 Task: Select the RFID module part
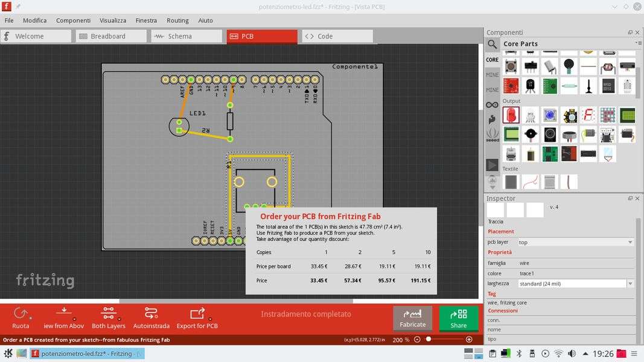point(608,86)
